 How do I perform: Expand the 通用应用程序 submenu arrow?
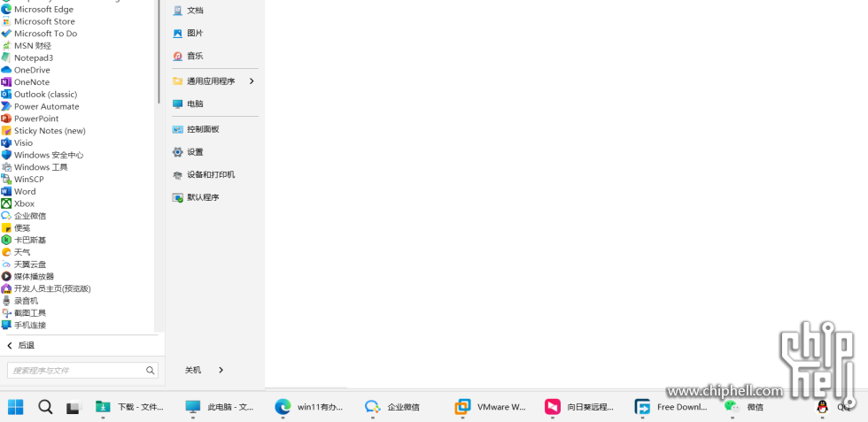click(x=252, y=81)
